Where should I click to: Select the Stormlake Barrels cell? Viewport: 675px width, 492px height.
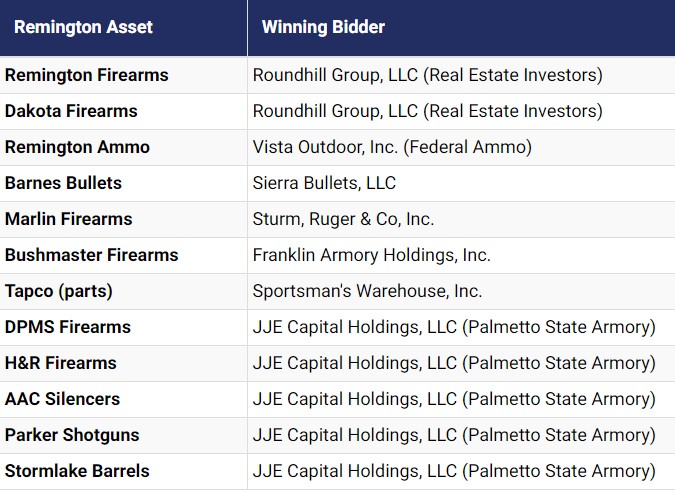click(x=77, y=471)
